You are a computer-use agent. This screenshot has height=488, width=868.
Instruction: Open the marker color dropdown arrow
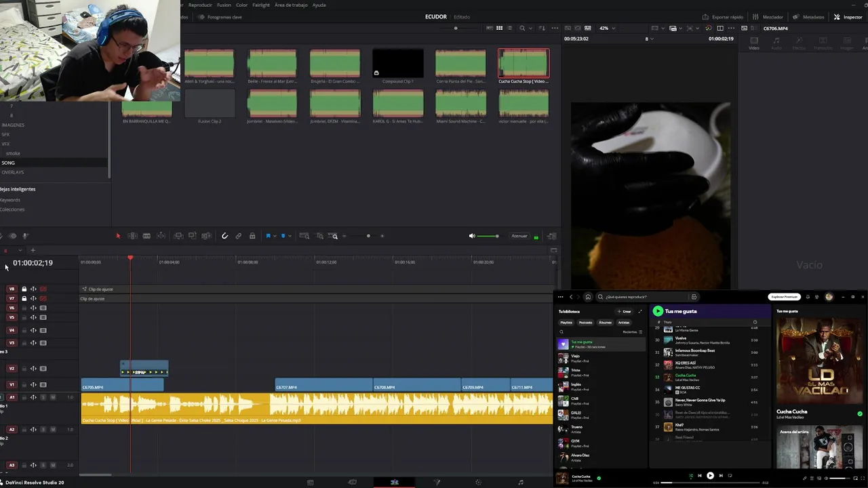(290, 236)
